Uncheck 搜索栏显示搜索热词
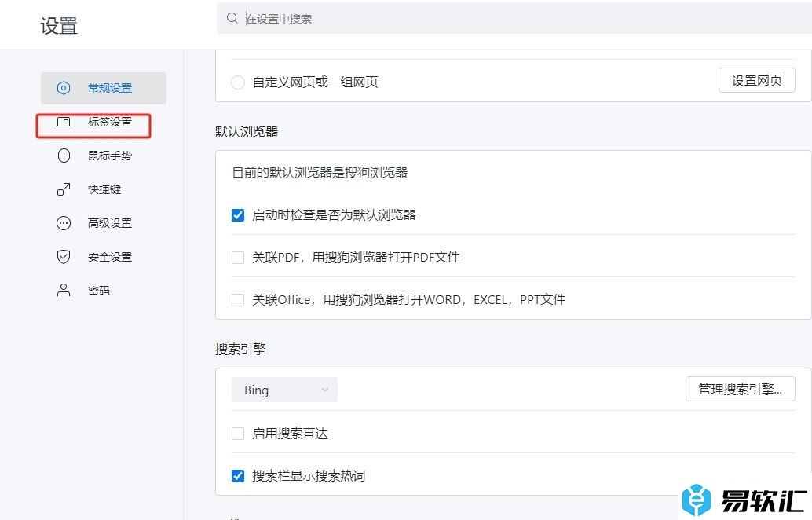Screen dimensions: 812x520 [x=238, y=476]
